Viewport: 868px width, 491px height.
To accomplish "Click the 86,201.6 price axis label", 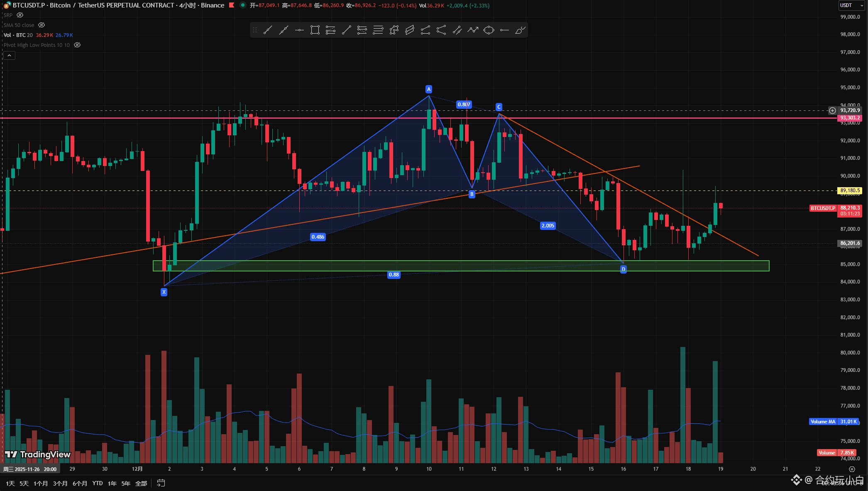I will [x=850, y=243].
